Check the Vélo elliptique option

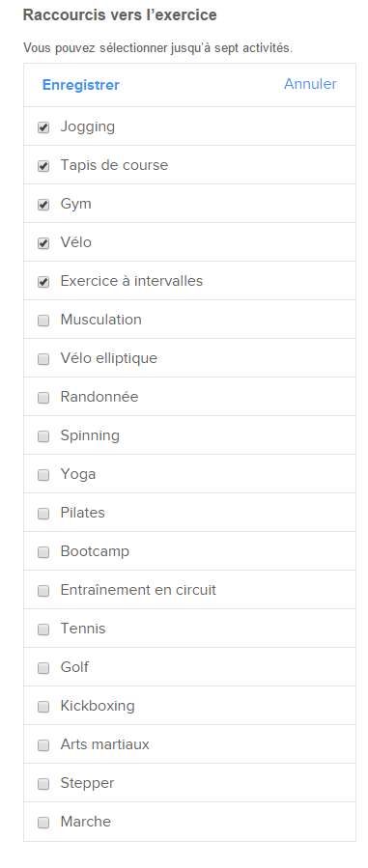pyautogui.click(x=43, y=359)
